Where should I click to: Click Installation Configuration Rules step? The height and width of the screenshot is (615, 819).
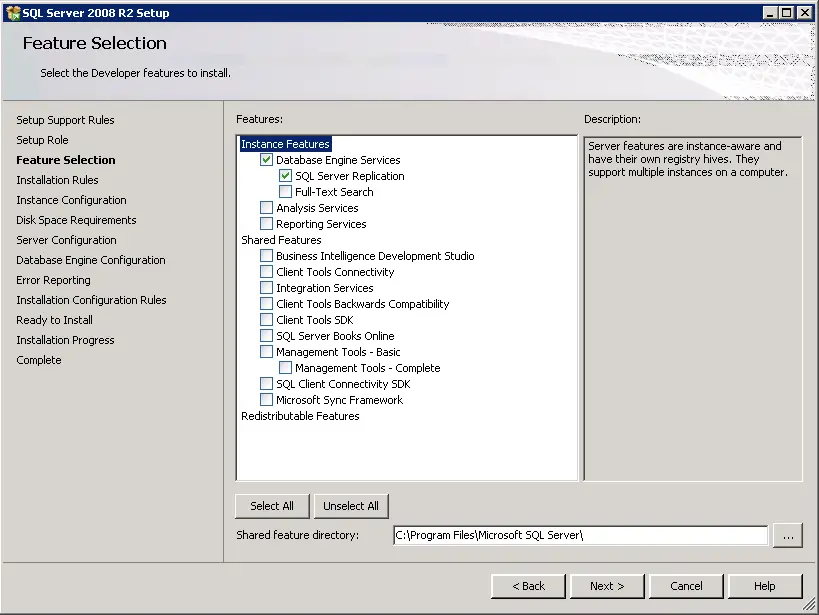pos(91,300)
